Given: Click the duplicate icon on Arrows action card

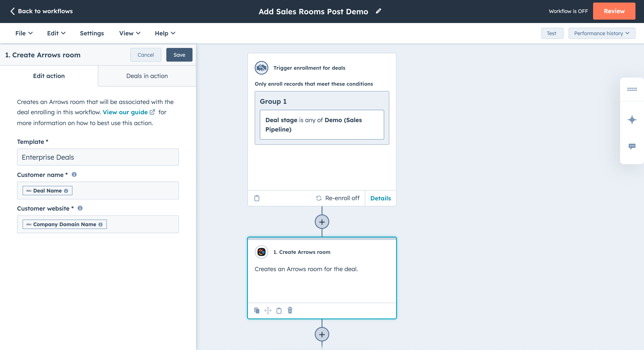Looking at the screenshot, I should coord(257,311).
